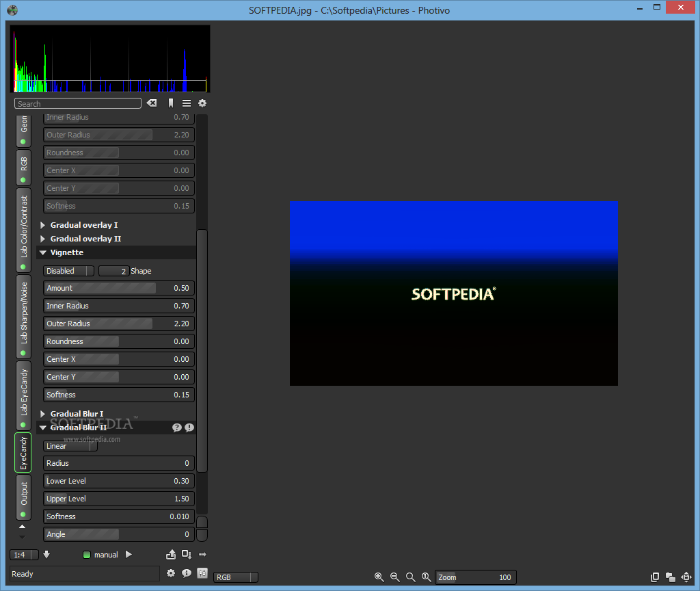
Task: Open the 1:4 pipe size dropdown
Action: click(24, 554)
